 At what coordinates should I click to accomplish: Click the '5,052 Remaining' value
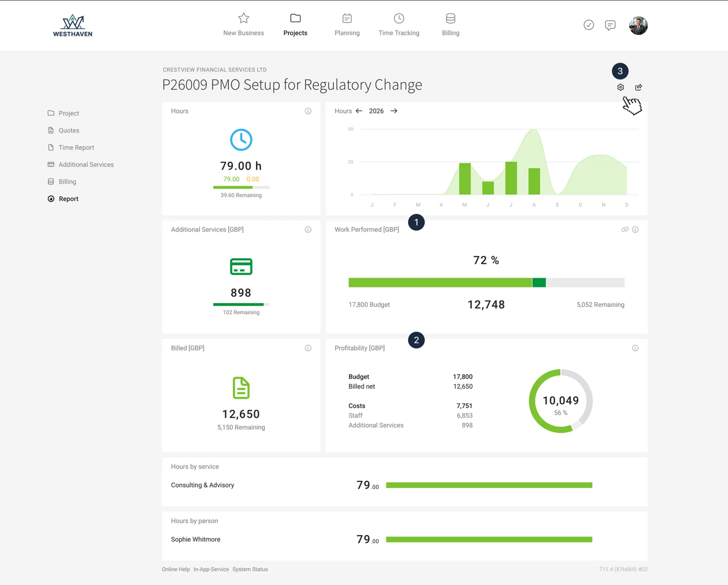click(600, 305)
